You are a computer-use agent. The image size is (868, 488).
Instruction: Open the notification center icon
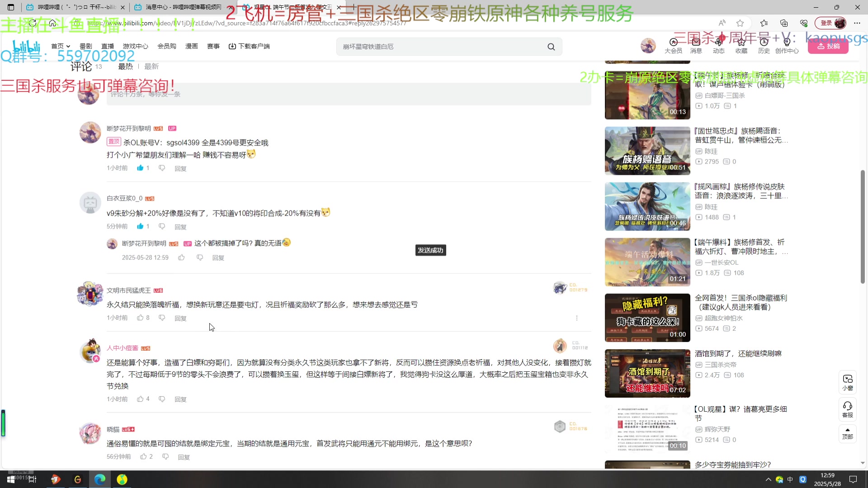(x=853, y=479)
